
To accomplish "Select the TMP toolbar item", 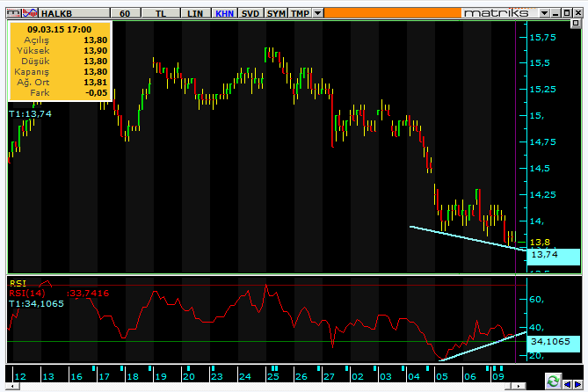I will point(300,13).
